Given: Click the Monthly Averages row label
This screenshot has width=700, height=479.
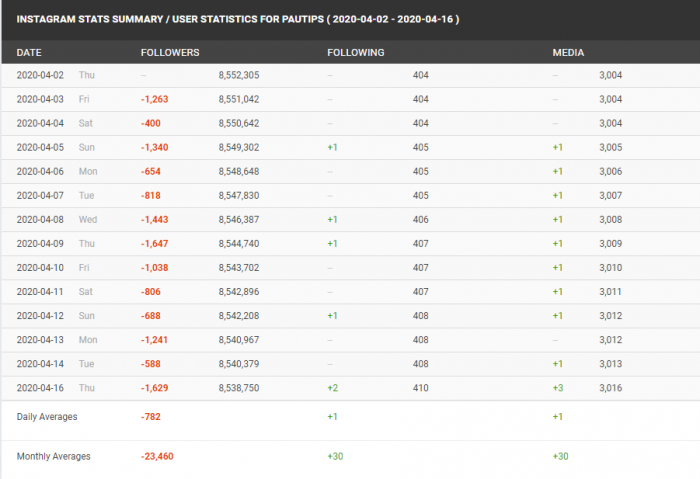Looking at the screenshot, I should [x=53, y=456].
